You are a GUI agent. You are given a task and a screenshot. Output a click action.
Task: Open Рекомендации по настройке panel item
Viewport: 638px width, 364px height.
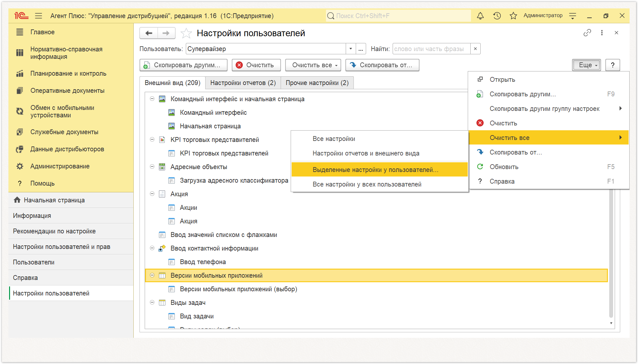pos(71,231)
